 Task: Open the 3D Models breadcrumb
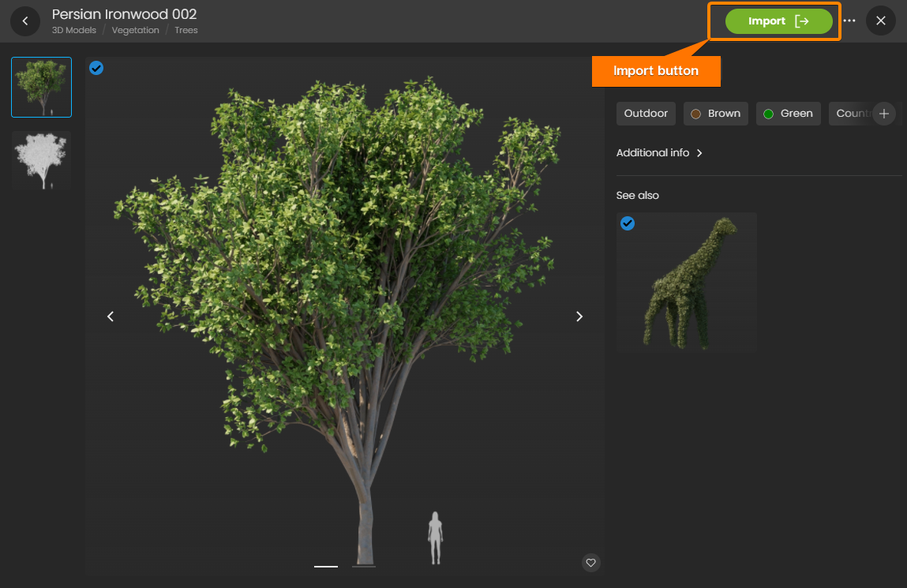[x=74, y=30]
